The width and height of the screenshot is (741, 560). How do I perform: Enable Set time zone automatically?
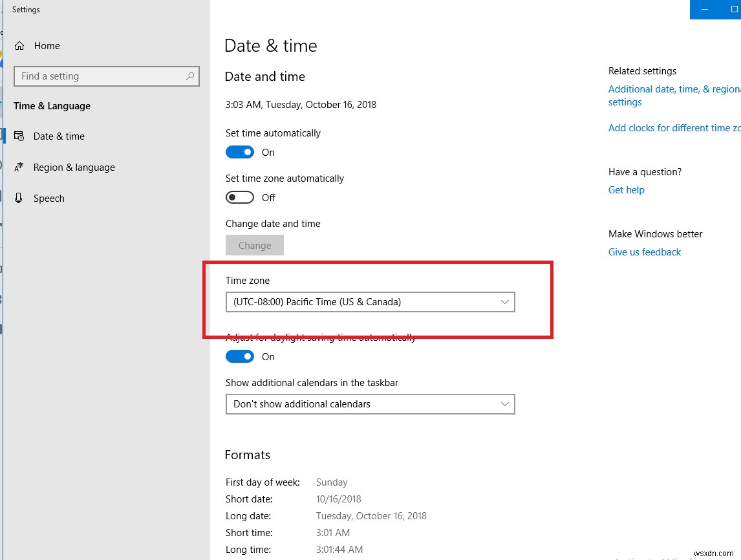point(240,197)
